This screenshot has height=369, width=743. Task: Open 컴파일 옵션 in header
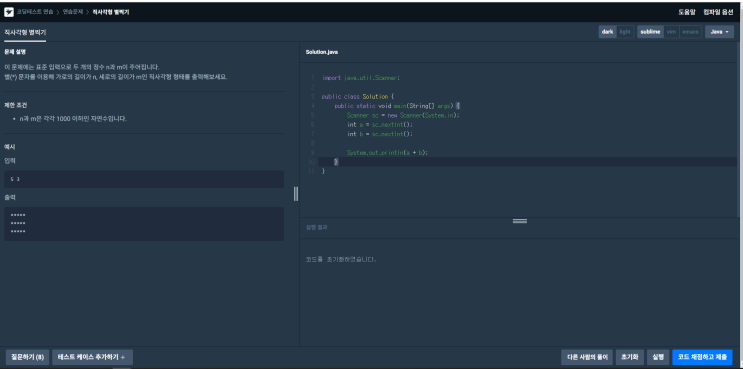(x=718, y=12)
